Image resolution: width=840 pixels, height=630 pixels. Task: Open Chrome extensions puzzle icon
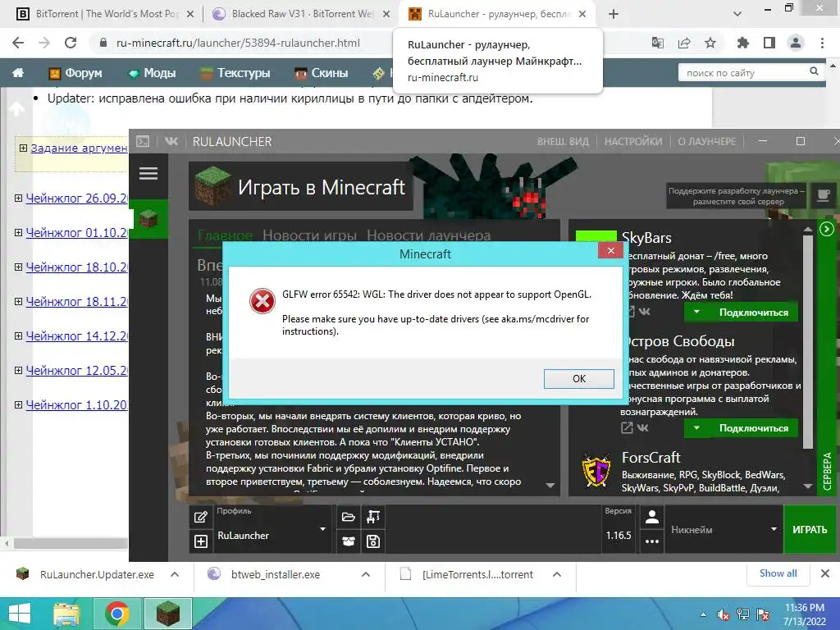coord(742,43)
